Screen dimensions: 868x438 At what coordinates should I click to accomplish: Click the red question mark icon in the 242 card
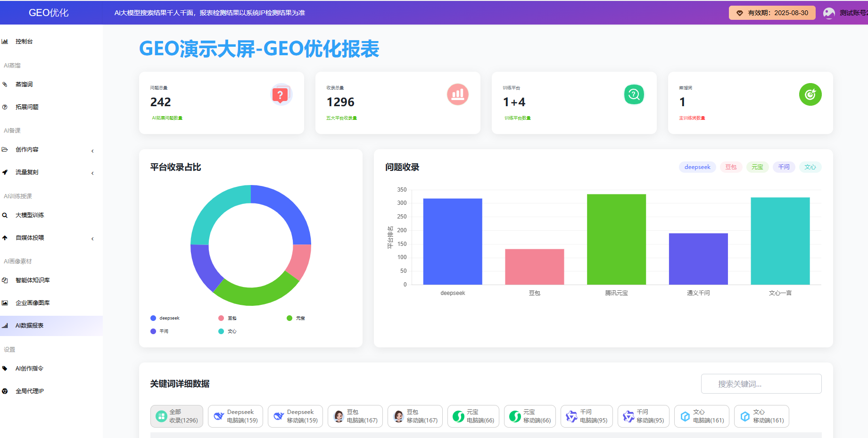point(280,95)
